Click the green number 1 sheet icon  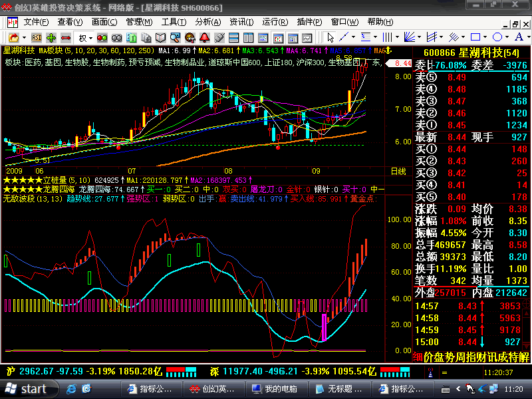tap(131, 38)
